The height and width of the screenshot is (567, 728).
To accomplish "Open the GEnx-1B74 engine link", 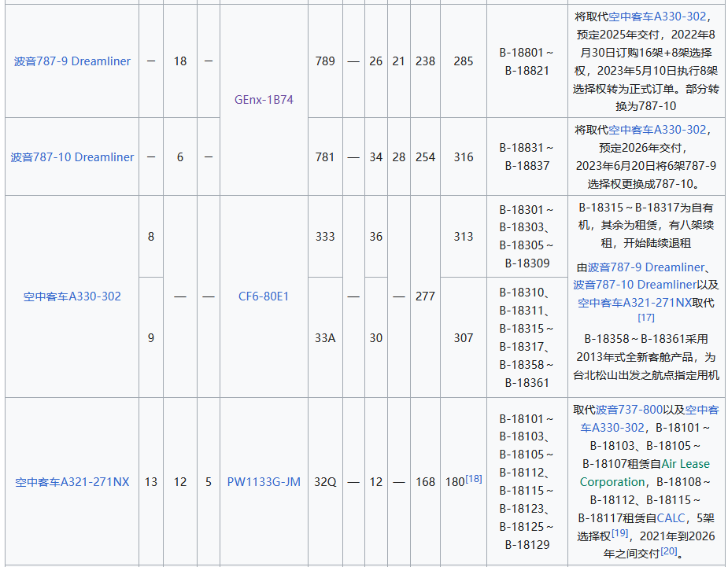I will pyautogui.click(x=264, y=100).
